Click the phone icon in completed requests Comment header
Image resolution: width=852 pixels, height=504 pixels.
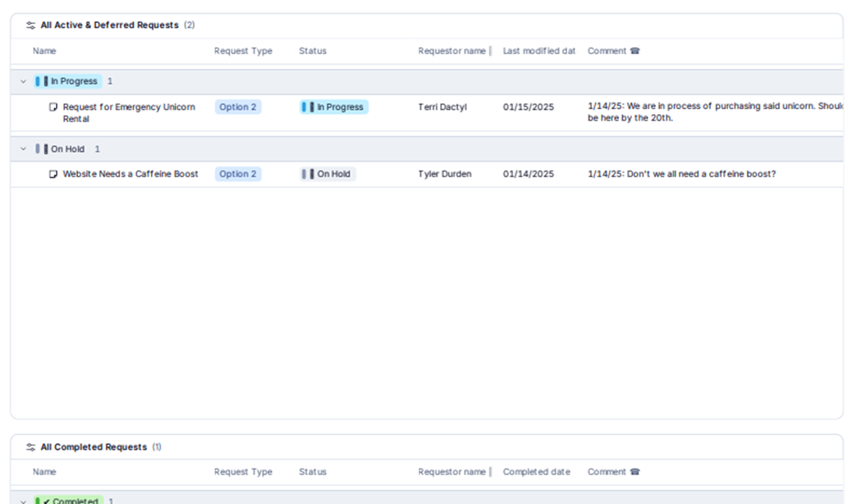click(634, 472)
